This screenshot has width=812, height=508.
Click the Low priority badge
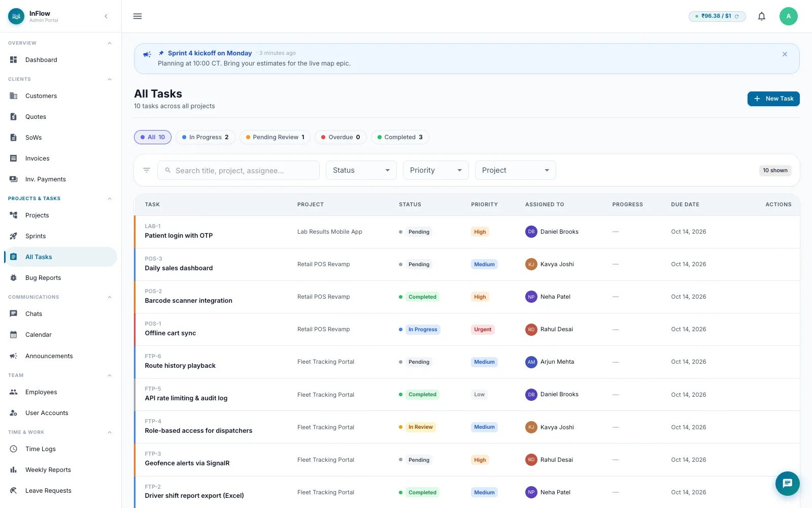point(479,395)
